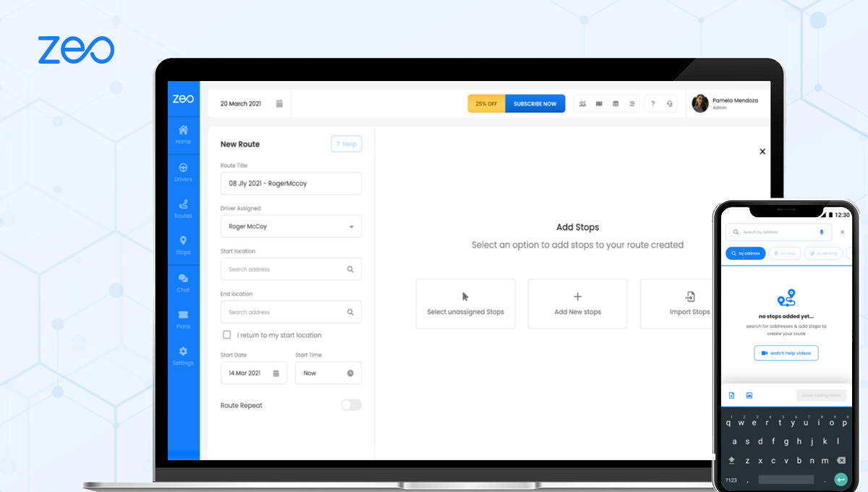Open Start Date calendar icon
Image resolution: width=868 pixels, height=492 pixels.
pos(276,373)
